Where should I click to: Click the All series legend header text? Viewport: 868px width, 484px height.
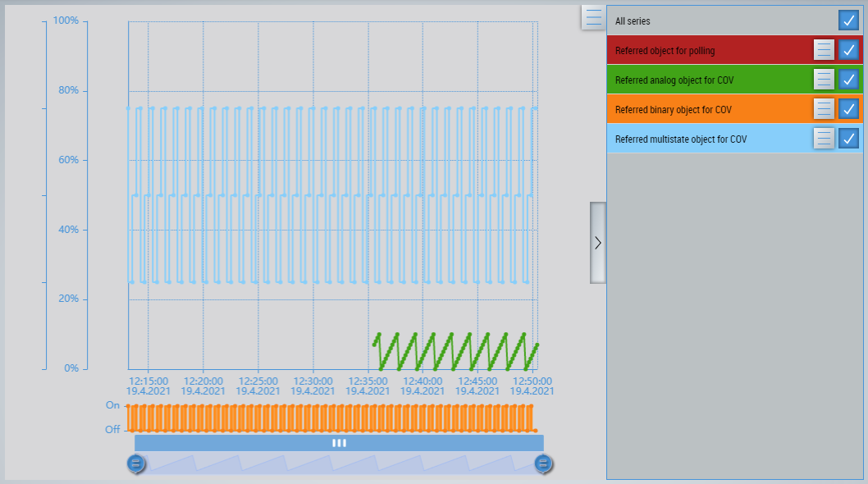633,21
